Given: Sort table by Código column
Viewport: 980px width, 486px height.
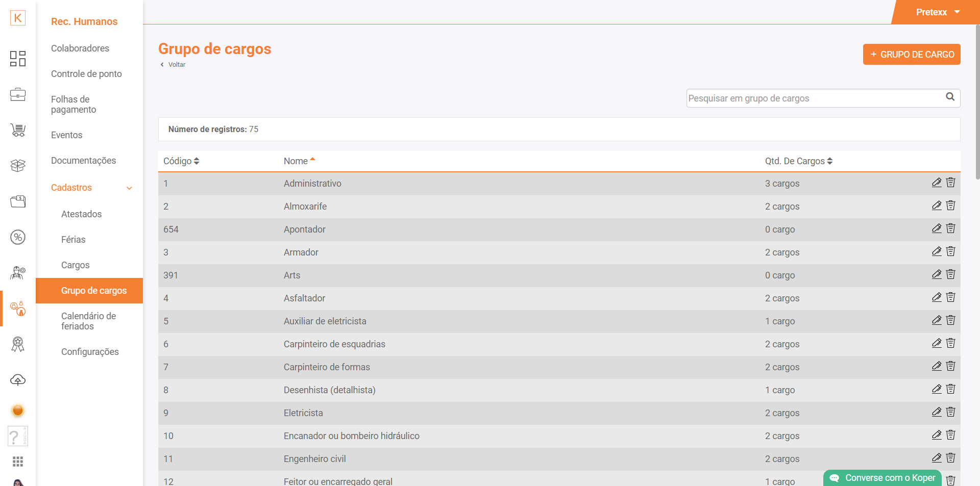Looking at the screenshot, I should (x=181, y=161).
